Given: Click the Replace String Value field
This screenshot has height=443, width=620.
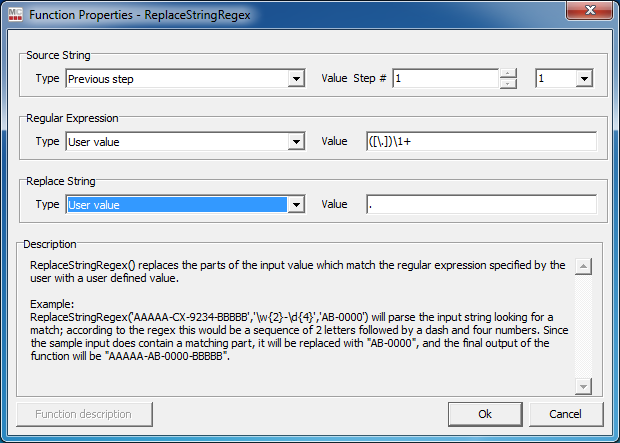Looking at the screenshot, I should click(482, 204).
